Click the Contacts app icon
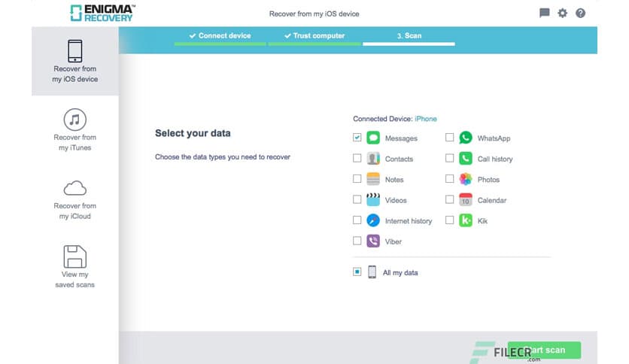The height and width of the screenshot is (364, 629). tap(373, 159)
